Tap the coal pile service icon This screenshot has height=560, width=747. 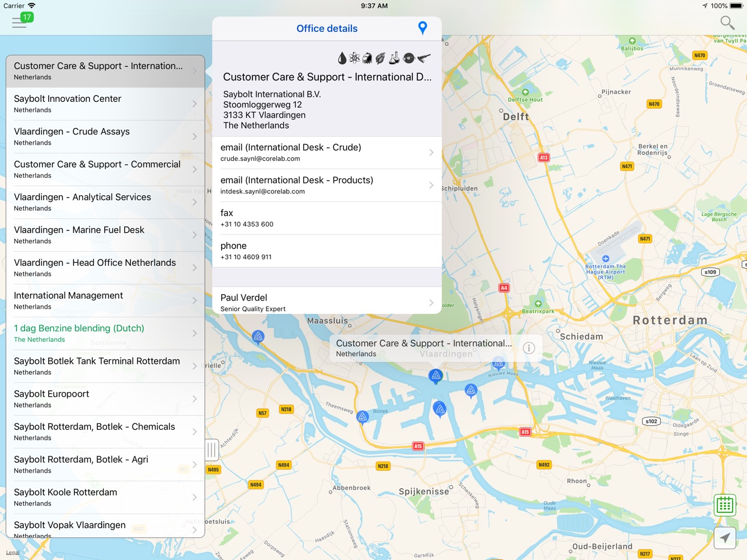(x=367, y=58)
